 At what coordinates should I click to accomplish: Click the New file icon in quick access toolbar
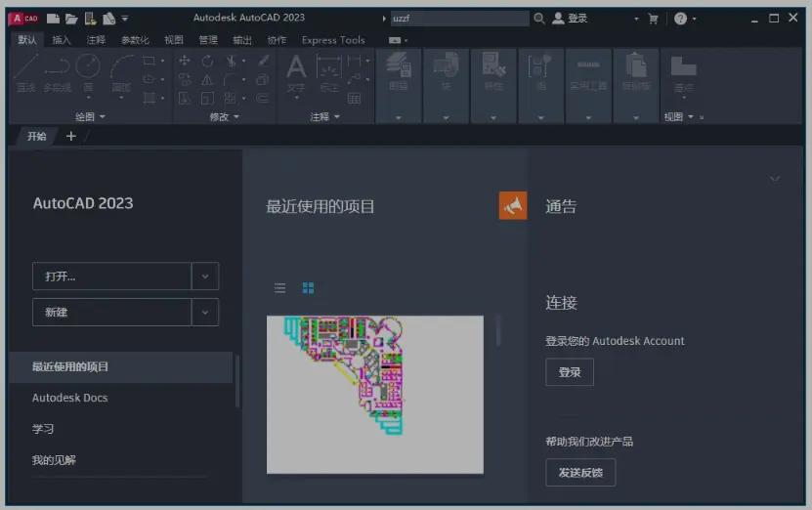tap(53, 19)
